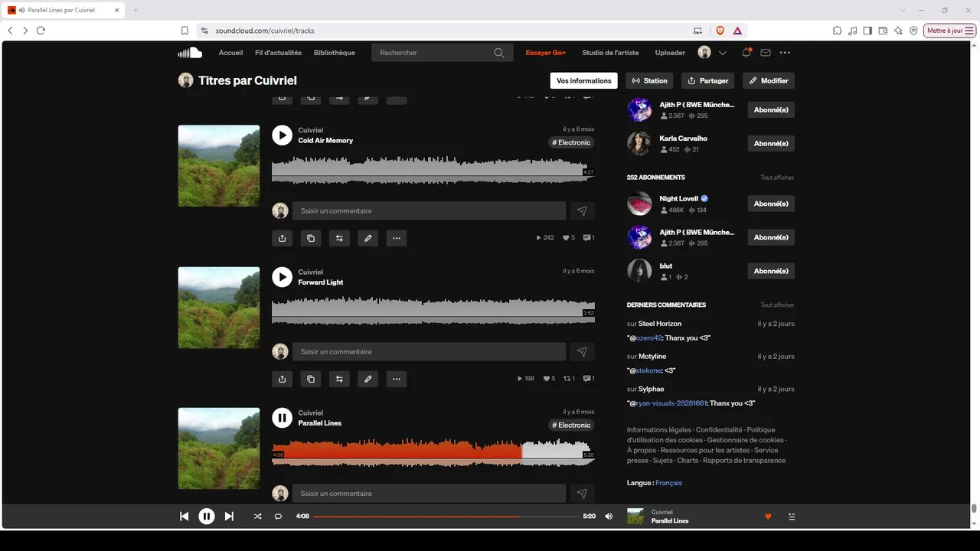This screenshot has width=980, height=551.
Task: Click the Vos informations button
Action: (x=584, y=80)
